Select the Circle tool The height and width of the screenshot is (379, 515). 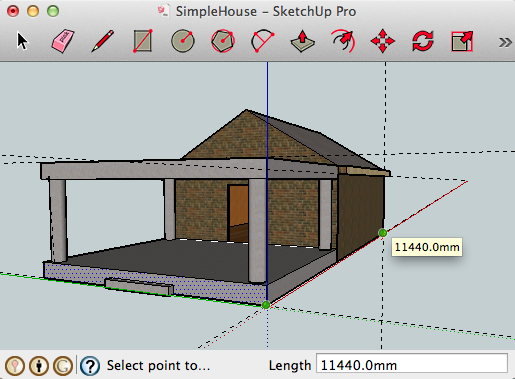pyautogui.click(x=183, y=41)
